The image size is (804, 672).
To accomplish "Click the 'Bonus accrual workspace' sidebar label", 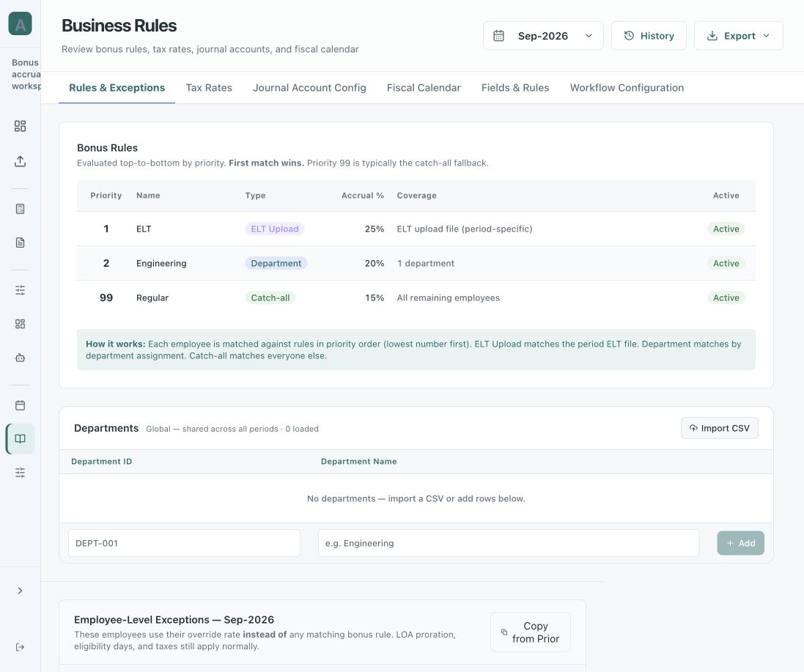I will [x=26, y=74].
